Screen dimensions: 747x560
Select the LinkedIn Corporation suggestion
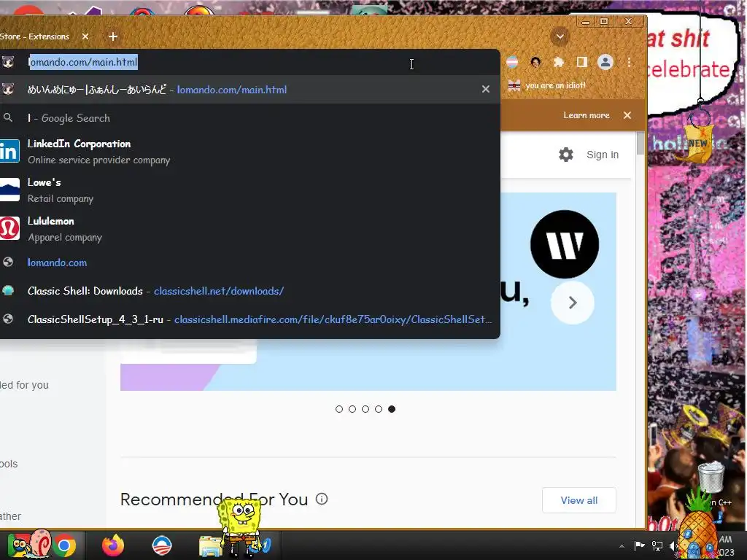pos(250,152)
